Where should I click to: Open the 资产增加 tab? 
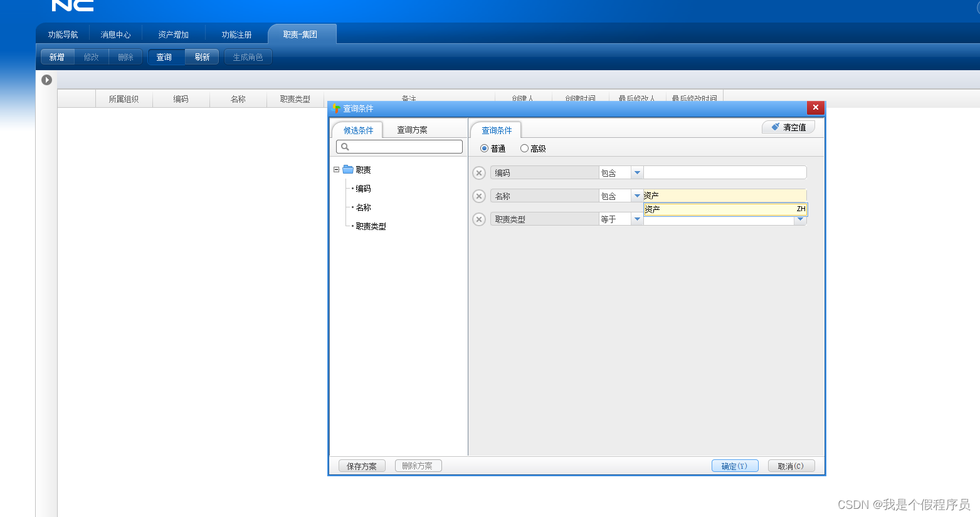click(x=174, y=34)
